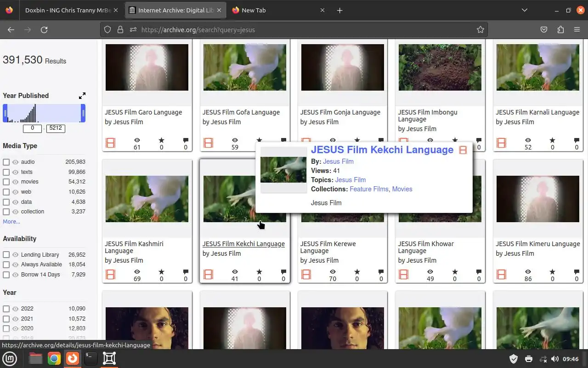
Task: Click movie icon on Kashmiri Language card
Action: pyautogui.click(x=110, y=275)
